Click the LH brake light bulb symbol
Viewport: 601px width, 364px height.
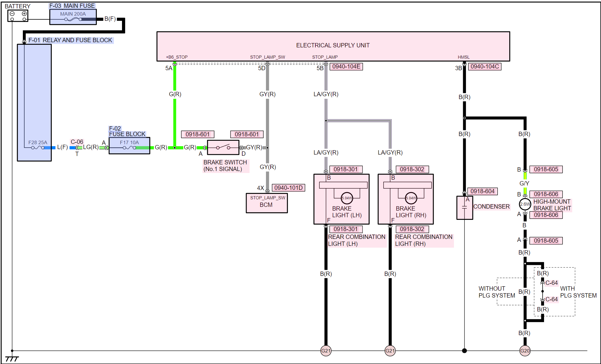coord(347,198)
